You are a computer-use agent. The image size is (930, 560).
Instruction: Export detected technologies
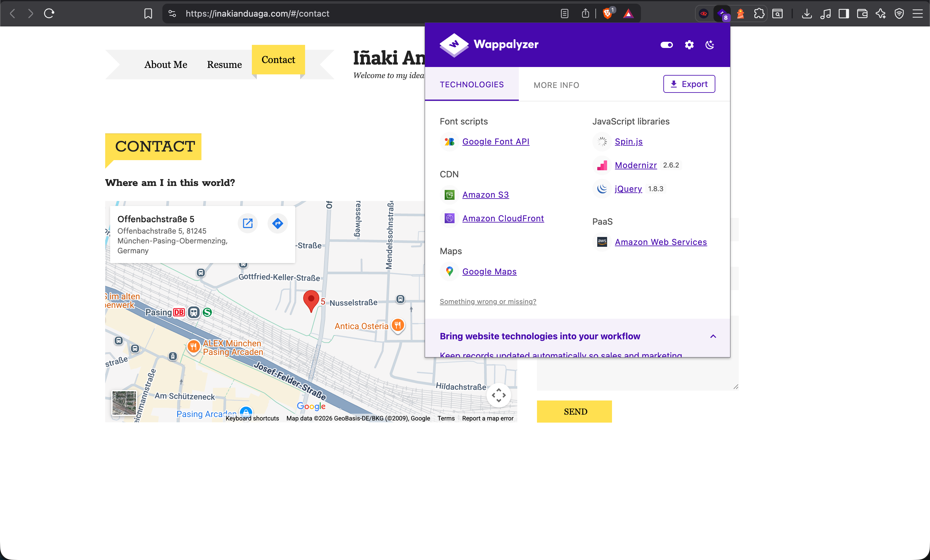tap(689, 84)
